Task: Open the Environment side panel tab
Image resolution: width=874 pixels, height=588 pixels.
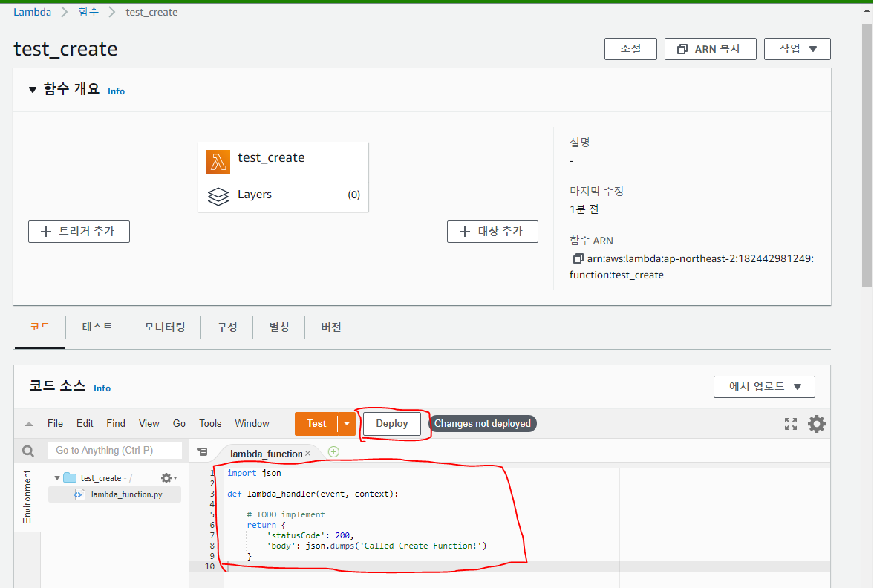Action: [27, 497]
